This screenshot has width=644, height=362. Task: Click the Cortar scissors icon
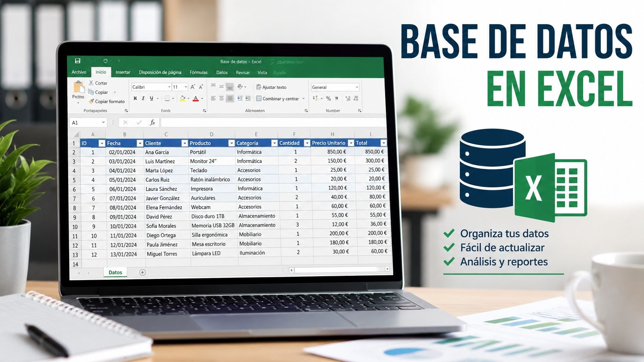click(91, 83)
